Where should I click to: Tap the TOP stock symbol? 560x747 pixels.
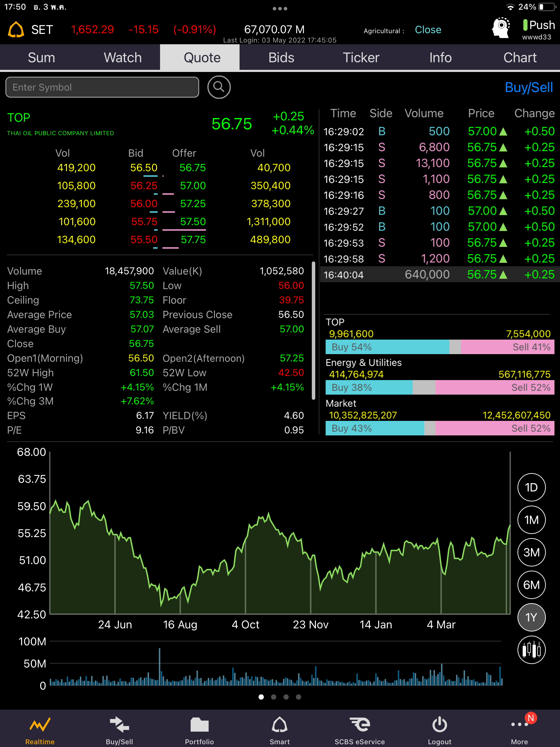(19, 118)
